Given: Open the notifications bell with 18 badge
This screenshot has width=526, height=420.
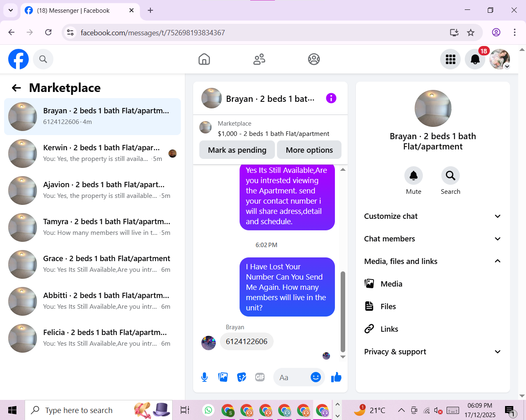Looking at the screenshot, I should [475, 59].
